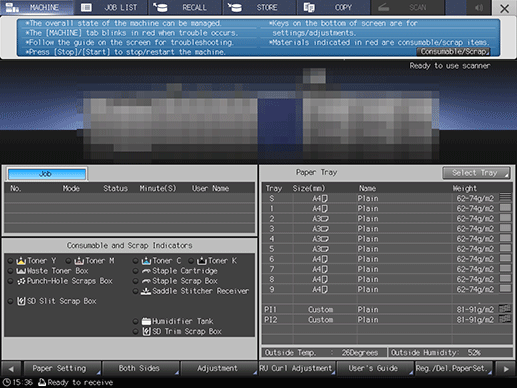Click the SD Trim Scrap Box indicator light
The image size is (517, 388).
(x=135, y=332)
